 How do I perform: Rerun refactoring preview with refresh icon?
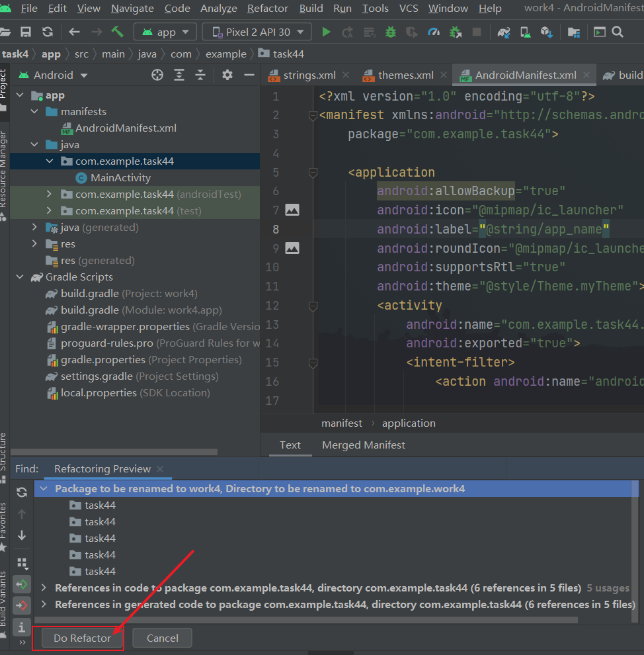[x=22, y=492]
